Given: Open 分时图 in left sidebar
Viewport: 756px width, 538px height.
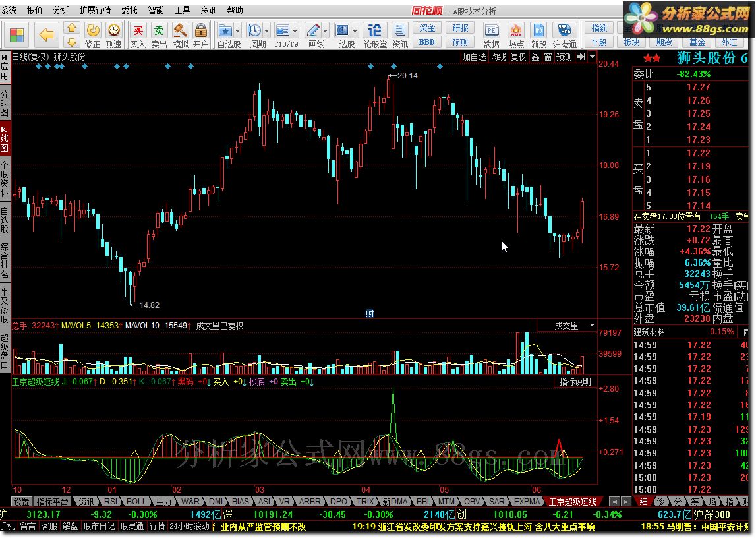Looking at the screenshot, I should (x=5, y=103).
